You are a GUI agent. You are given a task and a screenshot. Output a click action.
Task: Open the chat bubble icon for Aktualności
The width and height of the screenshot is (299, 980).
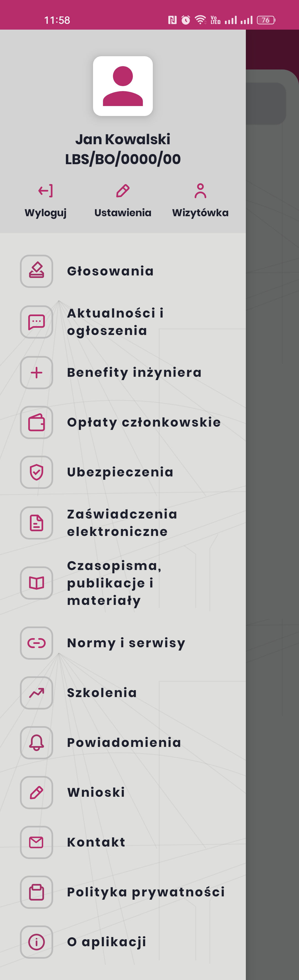click(37, 322)
